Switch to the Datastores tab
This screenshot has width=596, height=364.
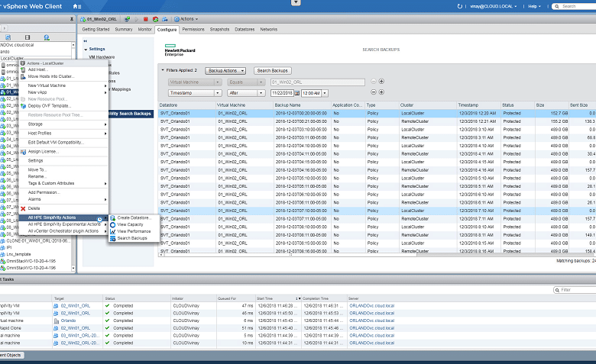245,29
